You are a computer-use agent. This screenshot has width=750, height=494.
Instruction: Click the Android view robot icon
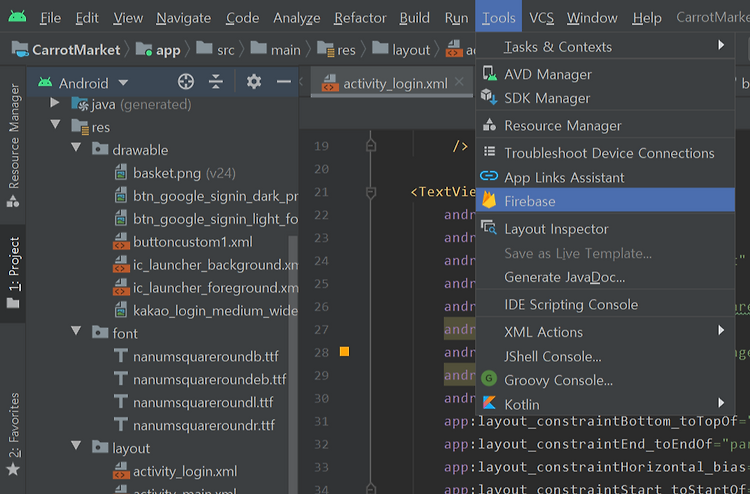tap(45, 82)
